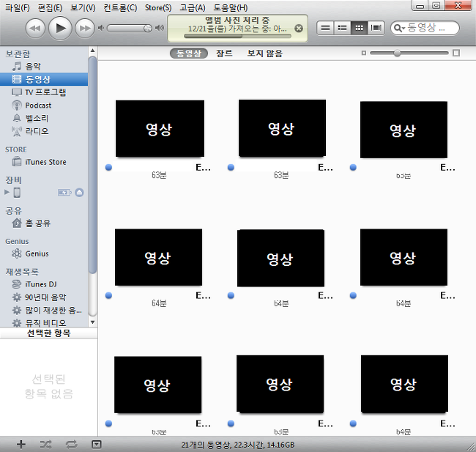Open 벨소리 in the sidebar
The image size is (476, 452).
tap(44, 118)
